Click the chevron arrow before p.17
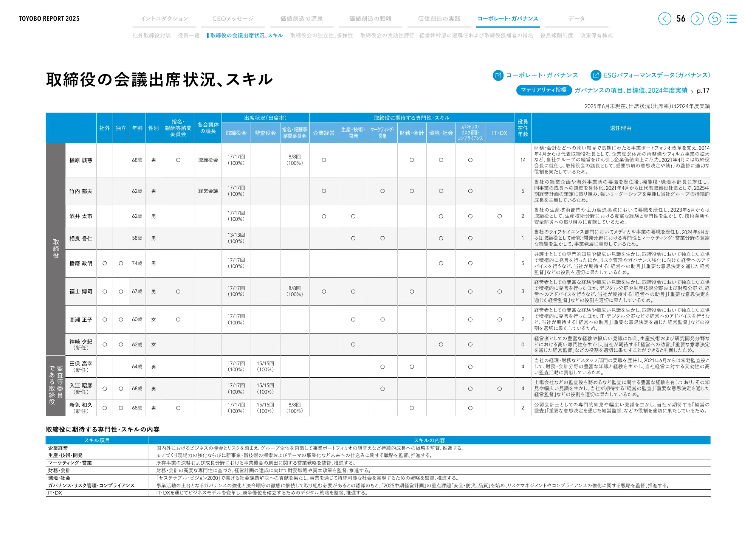Screen dimensions: 756x535 point(692,91)
